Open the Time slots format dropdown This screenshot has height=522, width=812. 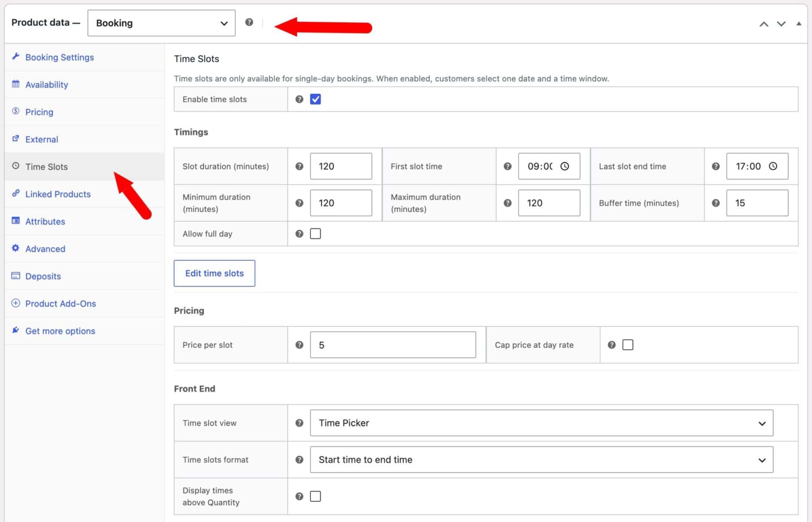(x=541, y=459)
